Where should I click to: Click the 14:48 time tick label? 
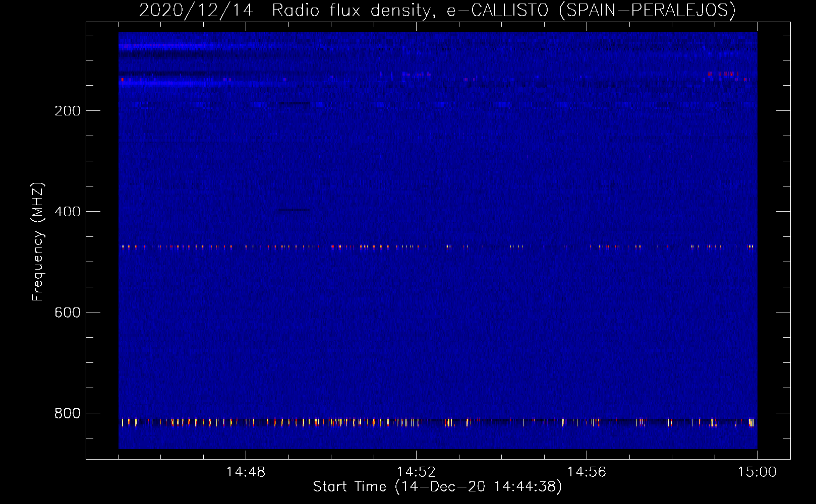coord(246,472)
